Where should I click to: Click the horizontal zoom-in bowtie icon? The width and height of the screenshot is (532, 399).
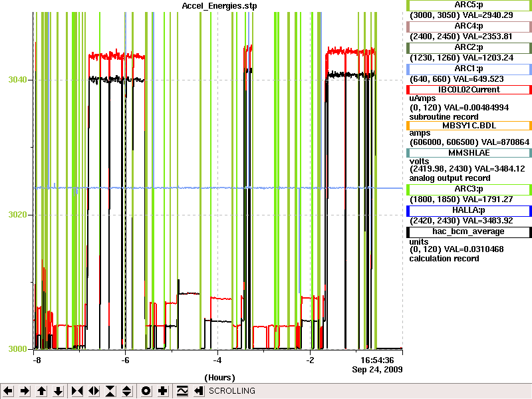(77, 391)
